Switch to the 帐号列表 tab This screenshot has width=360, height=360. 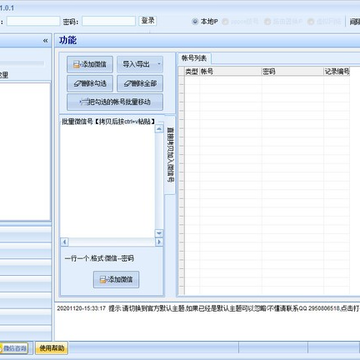coord(194,59)
